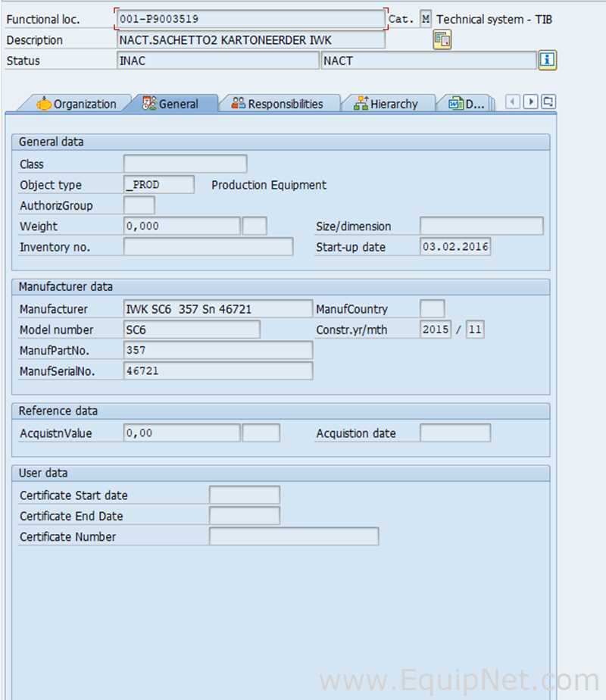
Task: Click the Start-up date field
Action: click(455, 246)
